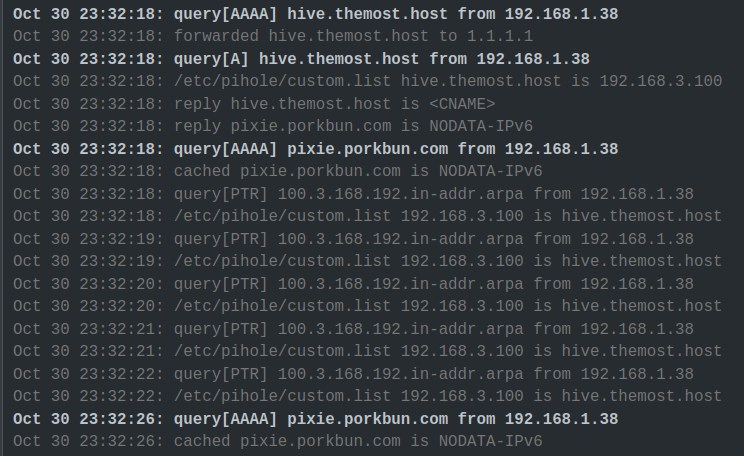Viewport: 744px width, 456px height.
Task: Click the 23:32:21 query[PTR] line
Action: click(353, 329)
